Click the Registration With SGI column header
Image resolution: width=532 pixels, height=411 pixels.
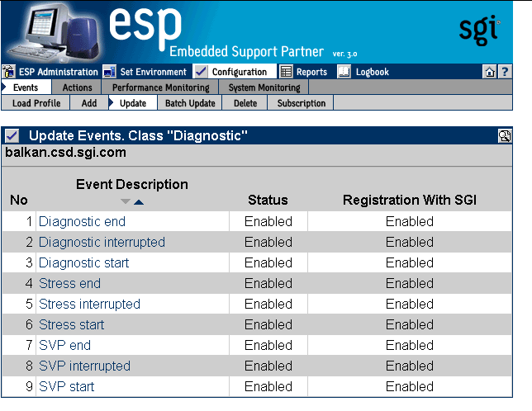coord(410,200)
